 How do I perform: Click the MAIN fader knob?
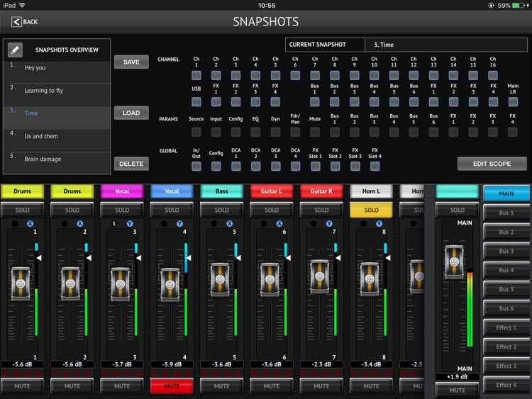click(455, 260)
